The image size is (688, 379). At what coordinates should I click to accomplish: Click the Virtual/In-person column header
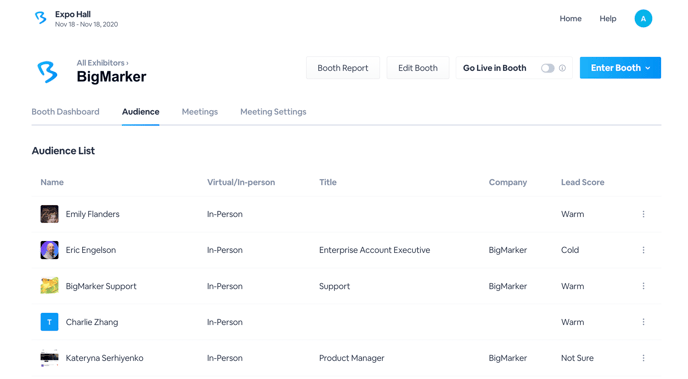(241, 182)
